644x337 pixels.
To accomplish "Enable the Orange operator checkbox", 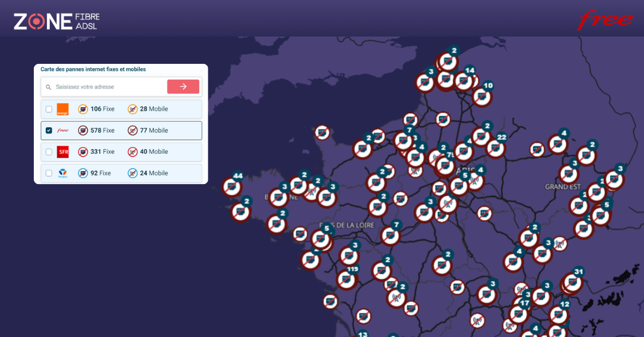I will click(x=49, y=109).
